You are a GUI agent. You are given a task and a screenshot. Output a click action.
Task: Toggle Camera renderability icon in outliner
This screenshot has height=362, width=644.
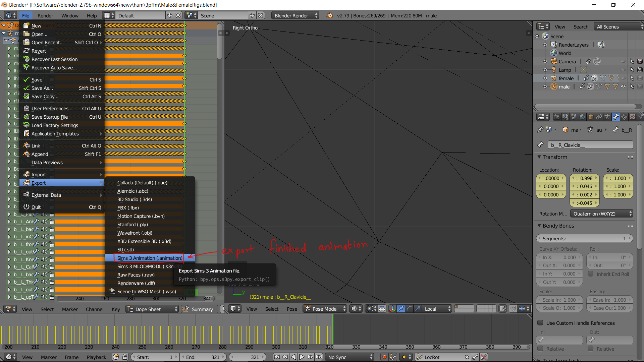click(x=640, y=61)
